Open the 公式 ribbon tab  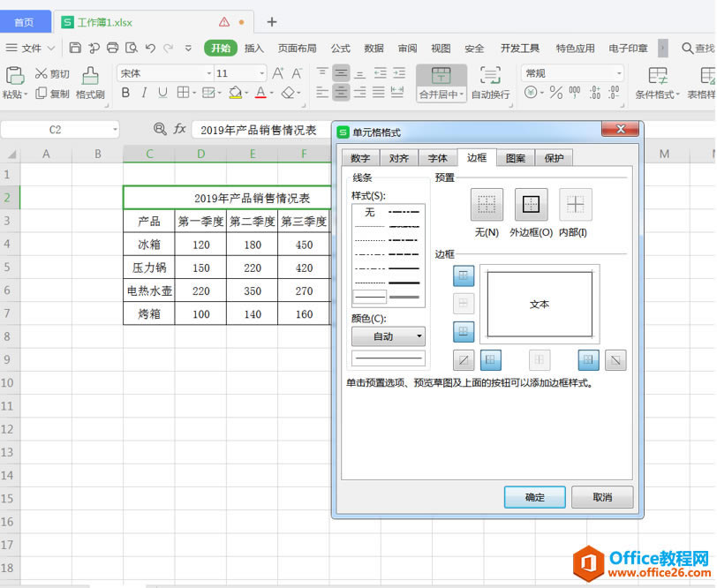tap(340, 48)
